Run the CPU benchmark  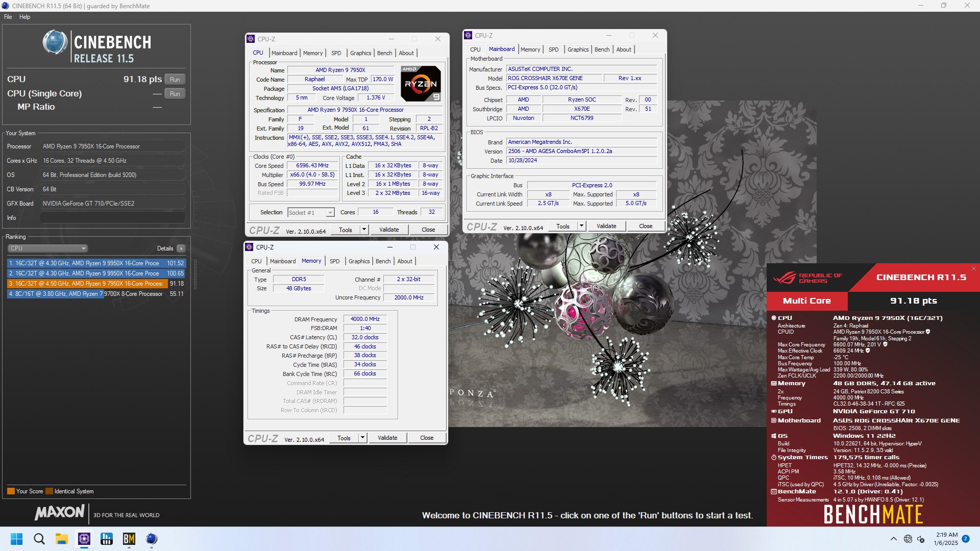(x=175, y=80)
